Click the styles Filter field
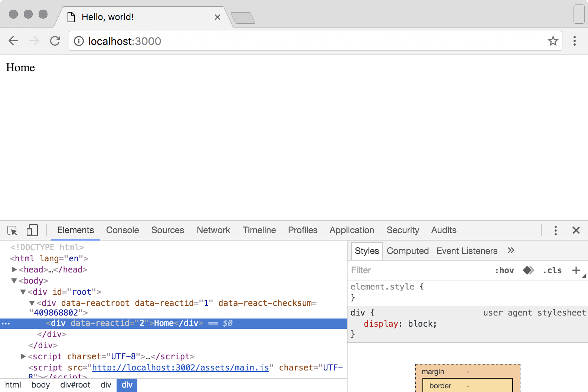 click(x=419, y=270)
